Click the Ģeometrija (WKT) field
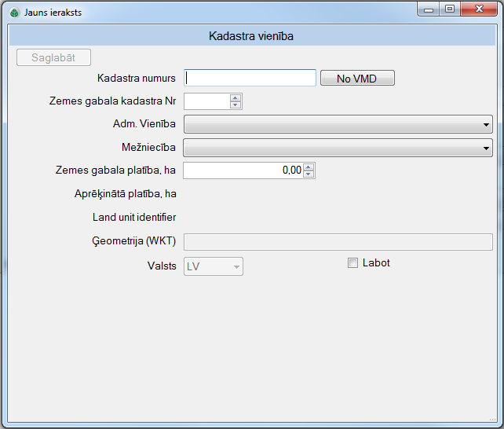The height and width of the screenshot is (429, 504). click(x=338, y=240)
